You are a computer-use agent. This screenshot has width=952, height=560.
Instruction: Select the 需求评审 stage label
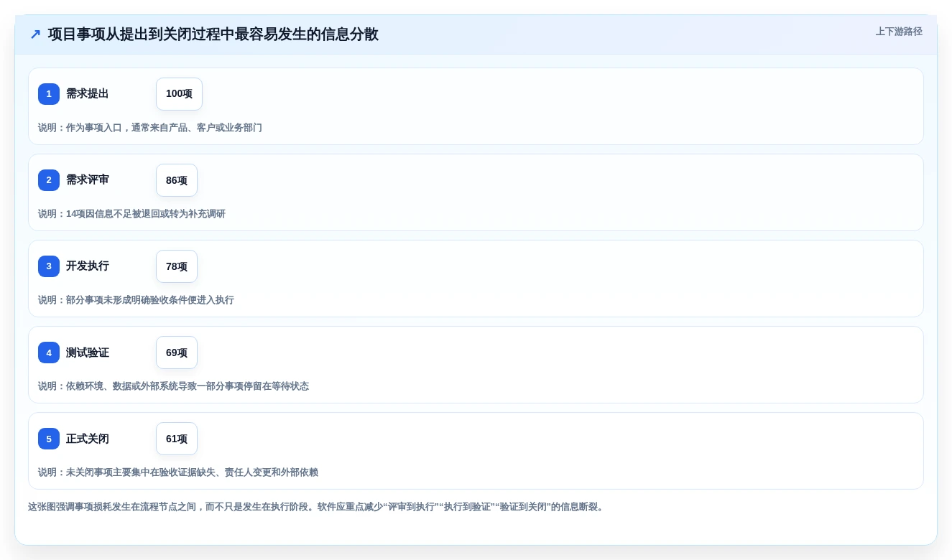[88, 180]
